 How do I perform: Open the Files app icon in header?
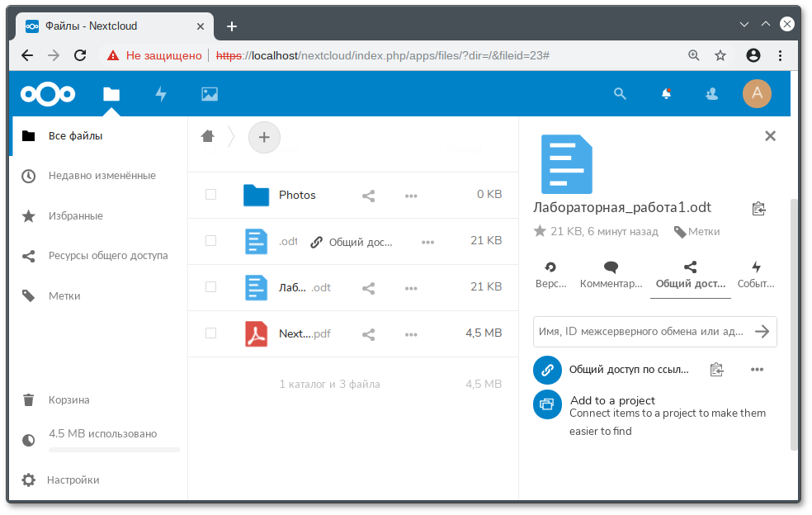111,94
